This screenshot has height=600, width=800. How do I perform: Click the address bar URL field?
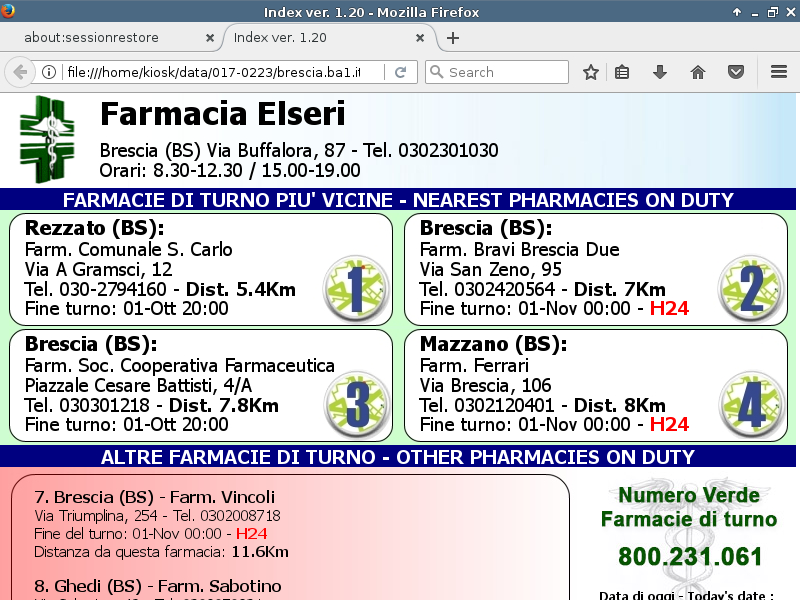pos(220,72)
